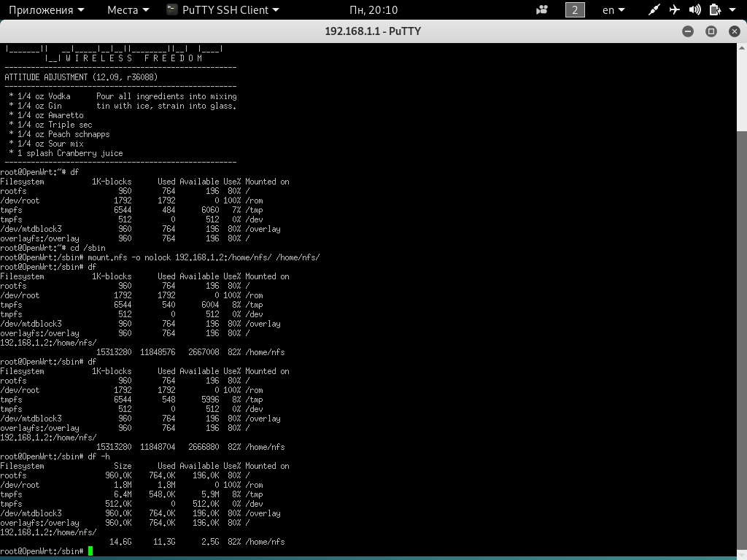
Task: Click the '1/4 oz Peach schnapps' line
Action: coord(59,134)
